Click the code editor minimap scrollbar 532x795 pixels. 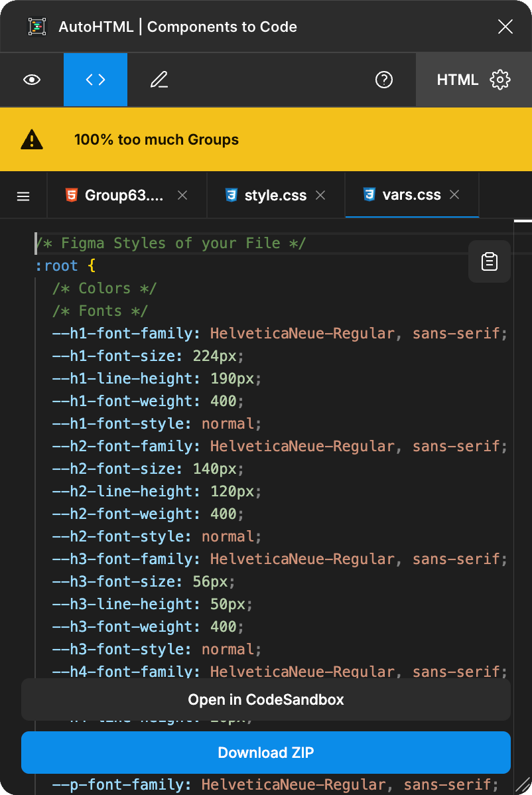point(523,222)
